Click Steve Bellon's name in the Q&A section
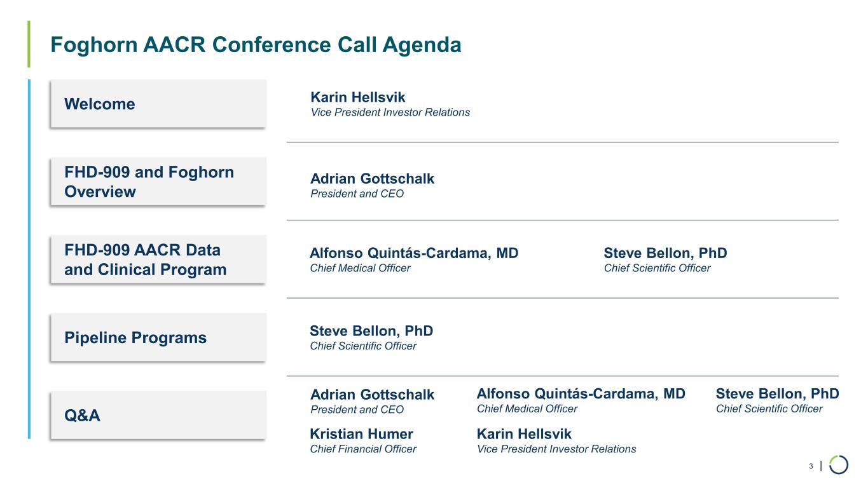The height and width of the screenshot is (488, 868). coord(777,394)
